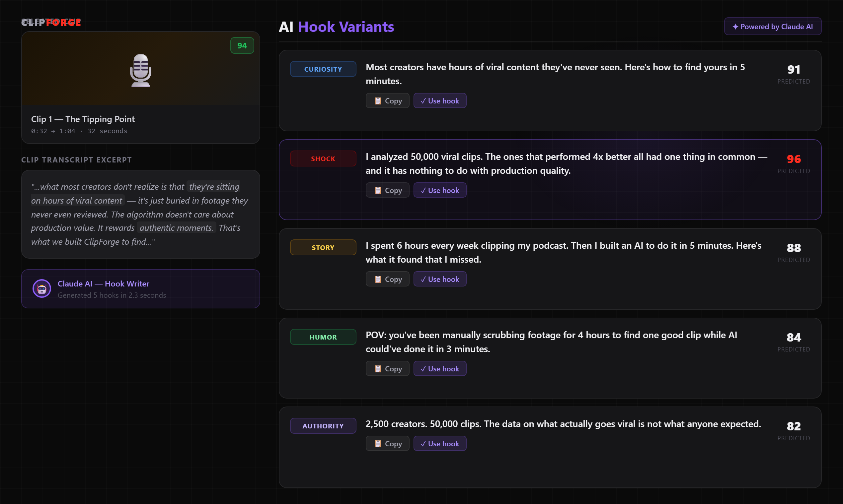Click the green 94 score badge
This screenshot has height=504, width=843.
[242, 45]
